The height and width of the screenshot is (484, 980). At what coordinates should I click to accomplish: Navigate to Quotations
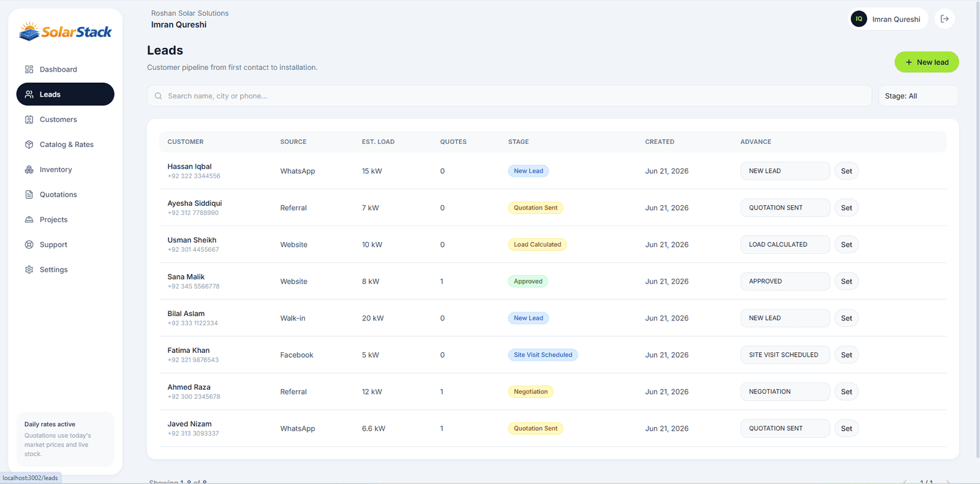(65, 195)
